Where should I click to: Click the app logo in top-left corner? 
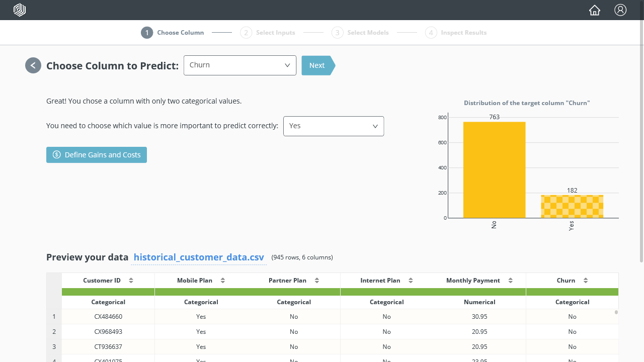click(x=20, y=10)
